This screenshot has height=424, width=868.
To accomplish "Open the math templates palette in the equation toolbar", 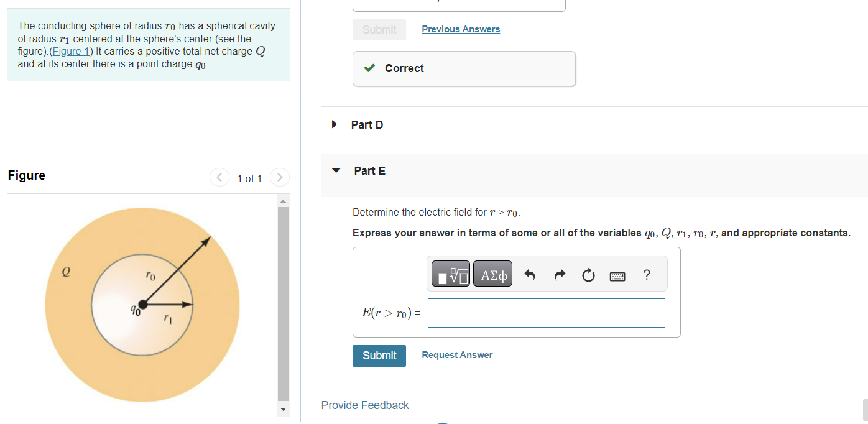I will pyautogui.click(x=450, y=274).
